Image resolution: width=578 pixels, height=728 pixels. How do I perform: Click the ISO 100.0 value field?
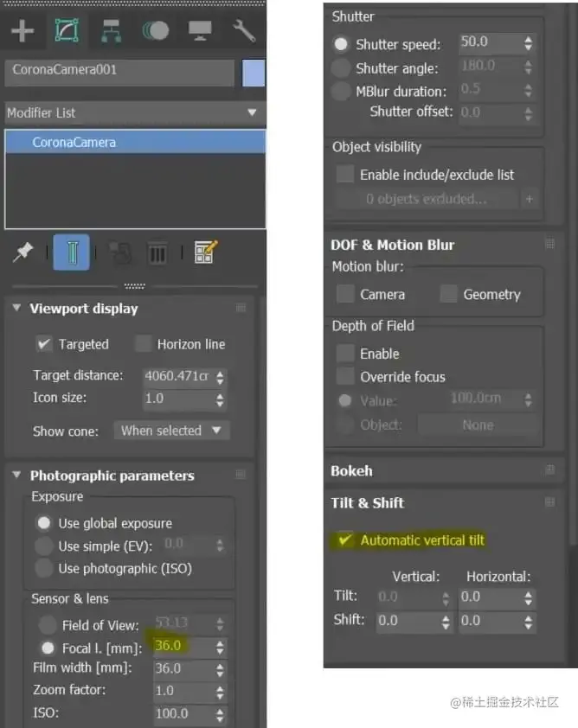pos(184,713)
